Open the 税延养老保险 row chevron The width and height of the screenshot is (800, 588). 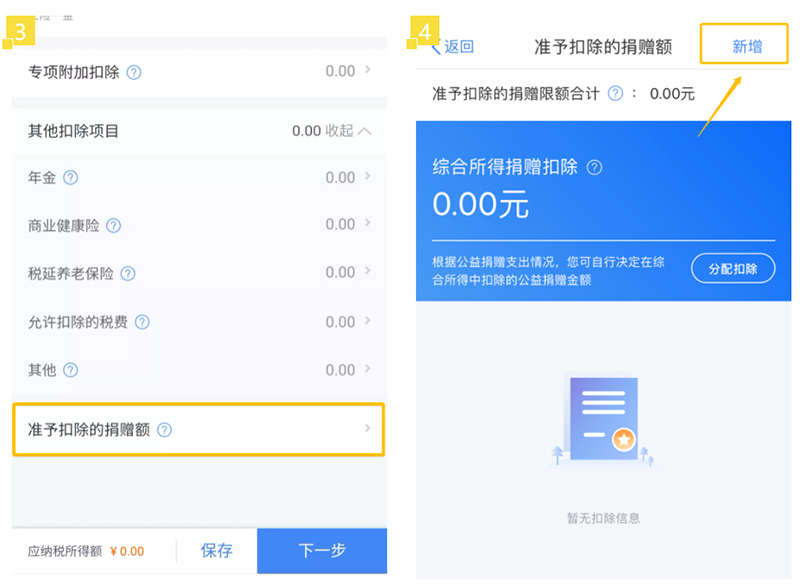tap(367, 272)
